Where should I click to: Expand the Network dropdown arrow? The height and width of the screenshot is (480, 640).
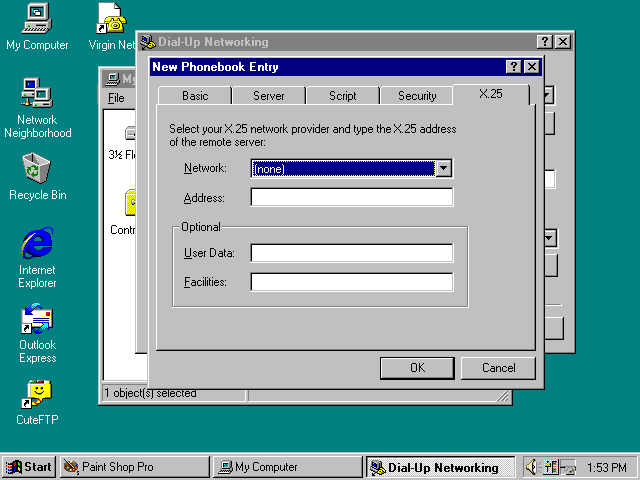pyautogui.click(x=444, y=168)
